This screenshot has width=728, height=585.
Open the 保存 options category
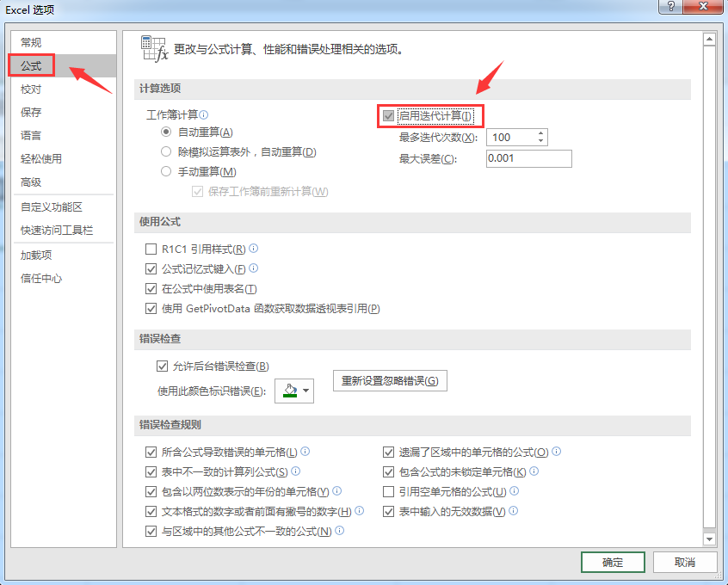click(64, 112)
